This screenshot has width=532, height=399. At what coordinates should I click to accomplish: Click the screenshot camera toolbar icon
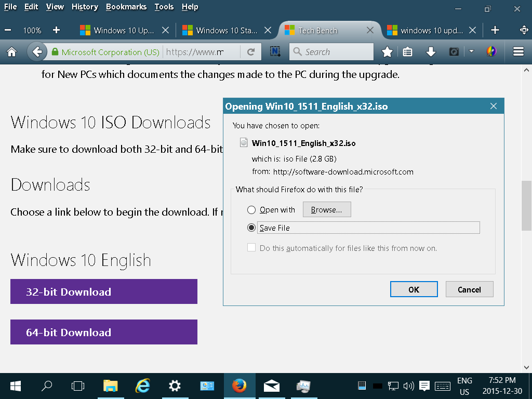tap(454, 52)
